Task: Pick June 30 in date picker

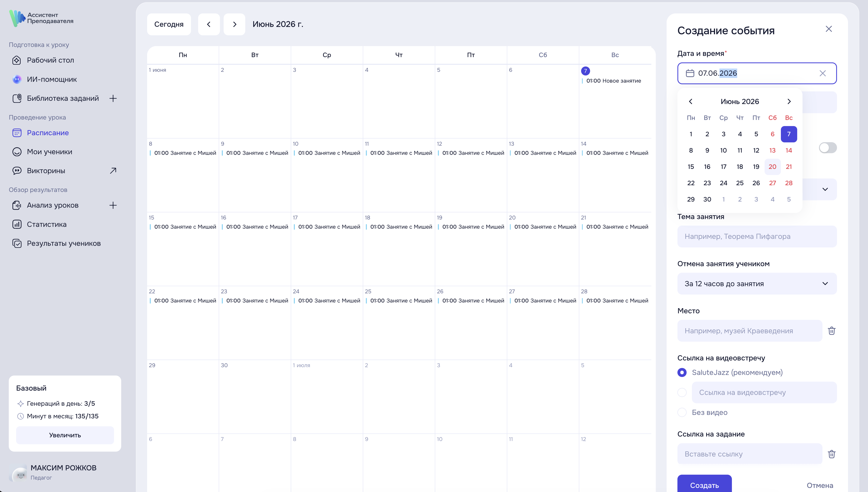Action: [x=707, y=199]
